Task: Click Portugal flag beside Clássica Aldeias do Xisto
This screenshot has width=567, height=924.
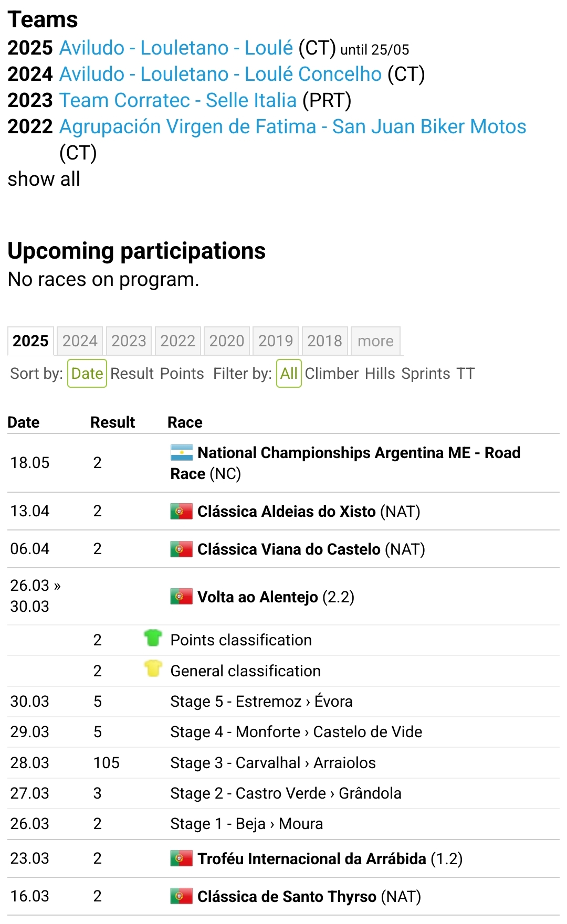Action: tap(182, 511)
